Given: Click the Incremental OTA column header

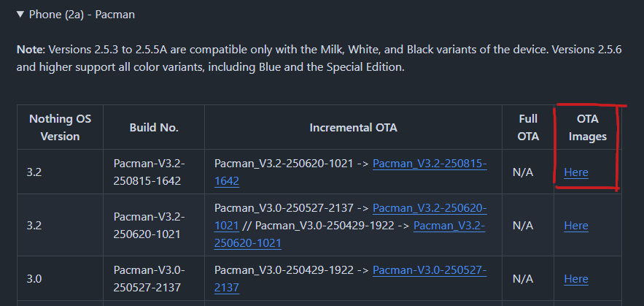Looking at the screenshot, I should coord(353,128).
